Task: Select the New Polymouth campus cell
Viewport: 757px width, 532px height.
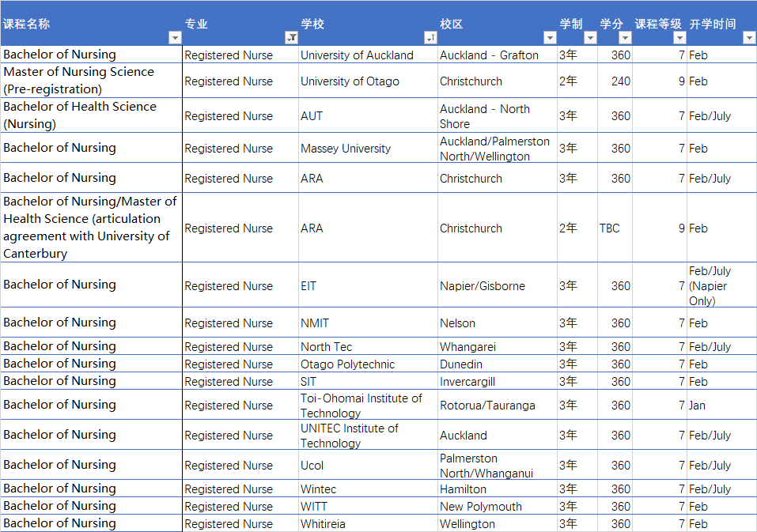Action: [x=498, y=506]
